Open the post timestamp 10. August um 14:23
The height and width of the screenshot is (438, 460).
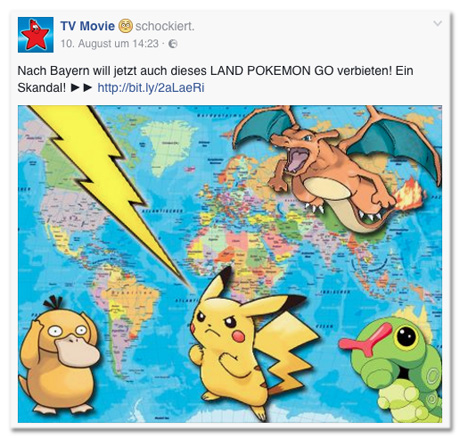tap(109, 44)
